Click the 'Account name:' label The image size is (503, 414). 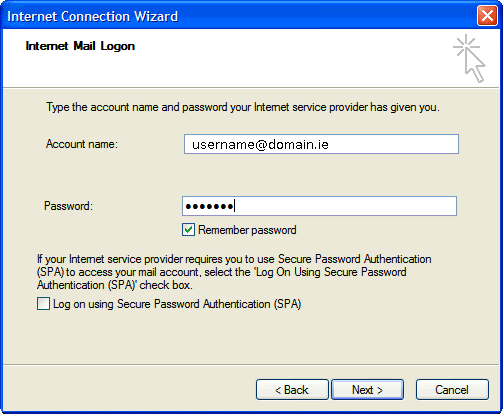pyautogui.click(x=82, y=144)
